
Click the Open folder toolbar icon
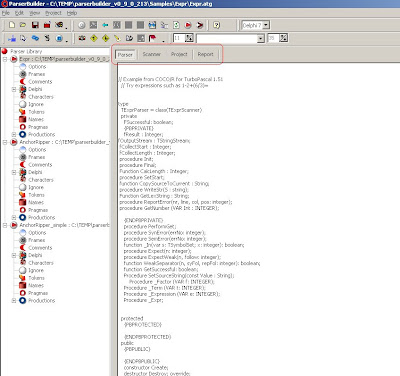23,25
